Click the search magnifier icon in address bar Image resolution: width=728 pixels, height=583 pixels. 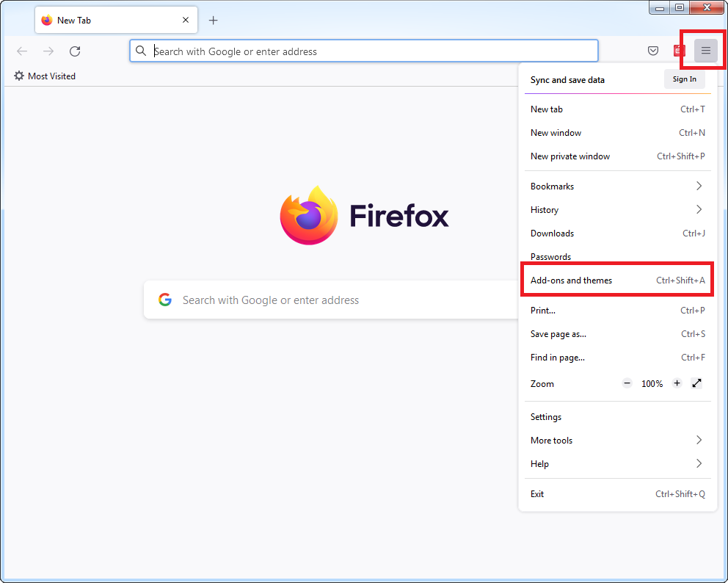point(141,51)
